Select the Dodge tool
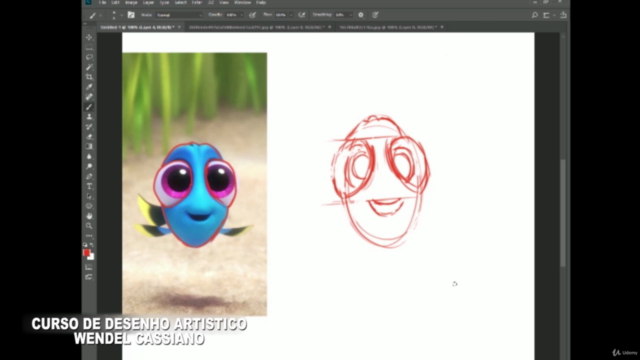The height and width of the screenshot is (360, 640). (x=89, y=167)
